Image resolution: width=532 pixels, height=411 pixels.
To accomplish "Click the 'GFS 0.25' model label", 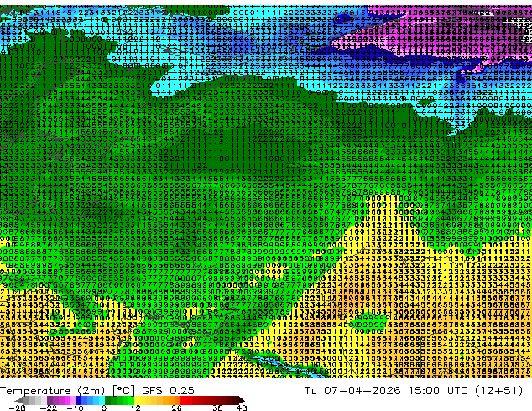I will coord(168,391).
